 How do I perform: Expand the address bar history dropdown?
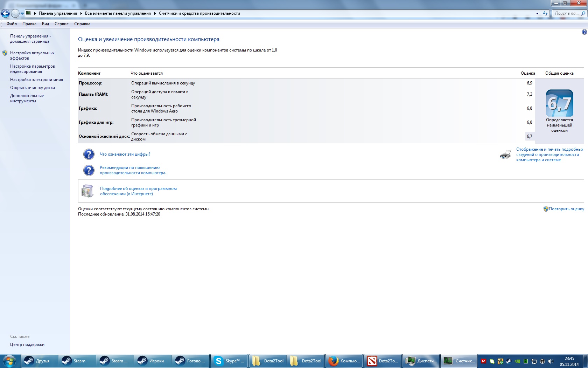click(537, 14)
